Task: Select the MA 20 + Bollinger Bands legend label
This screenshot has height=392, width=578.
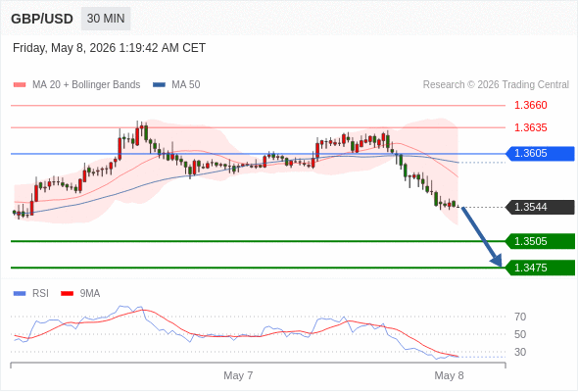Action: click(x=86, y=85)
